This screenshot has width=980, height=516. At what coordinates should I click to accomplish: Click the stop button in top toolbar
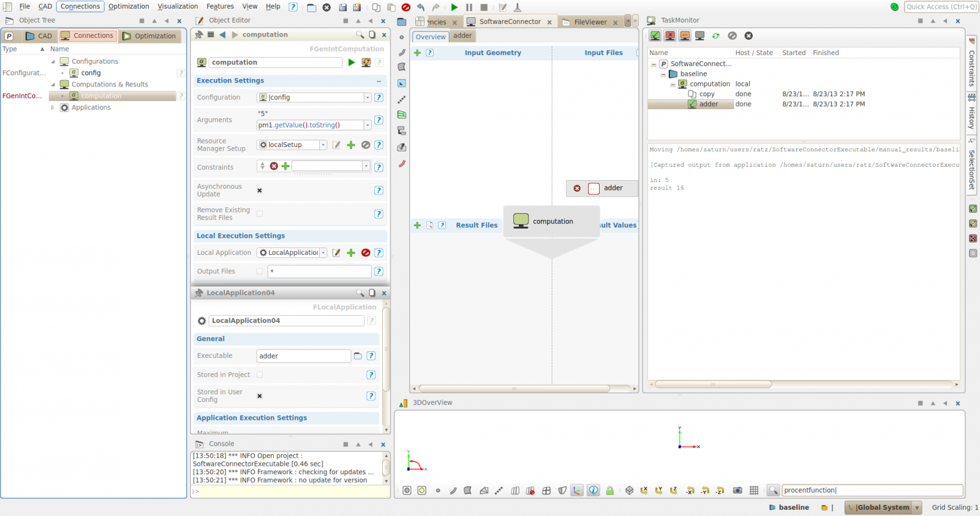[484, 7]
